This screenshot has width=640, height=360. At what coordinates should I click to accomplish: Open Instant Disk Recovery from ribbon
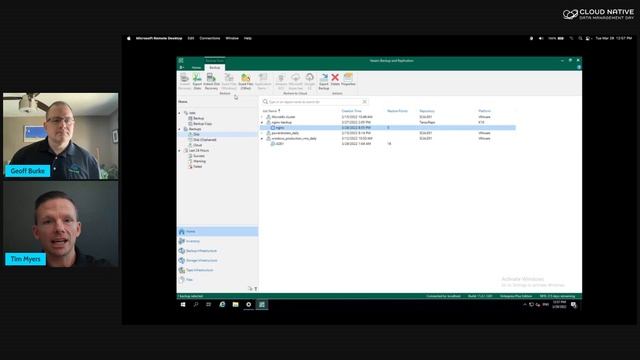(x=211, y=81)
